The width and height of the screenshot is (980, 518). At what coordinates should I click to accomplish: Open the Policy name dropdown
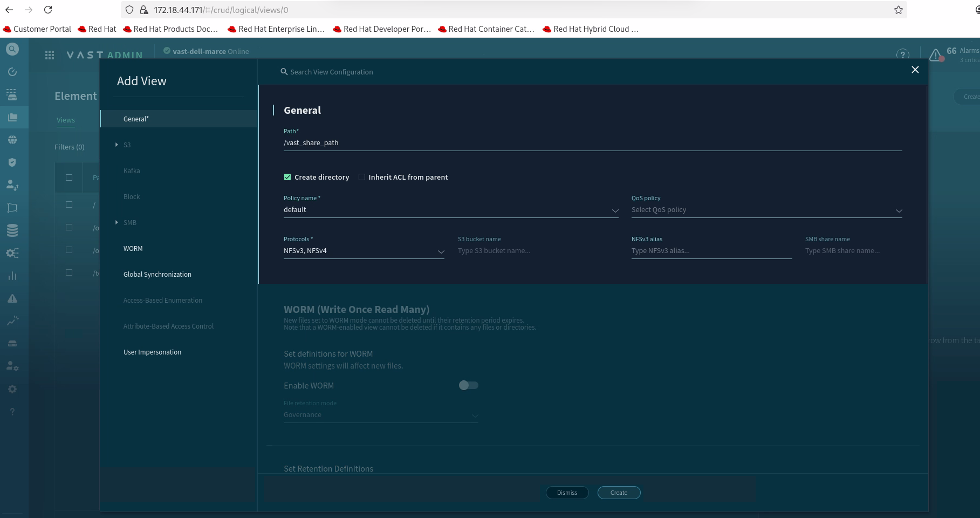click(451, 210)
